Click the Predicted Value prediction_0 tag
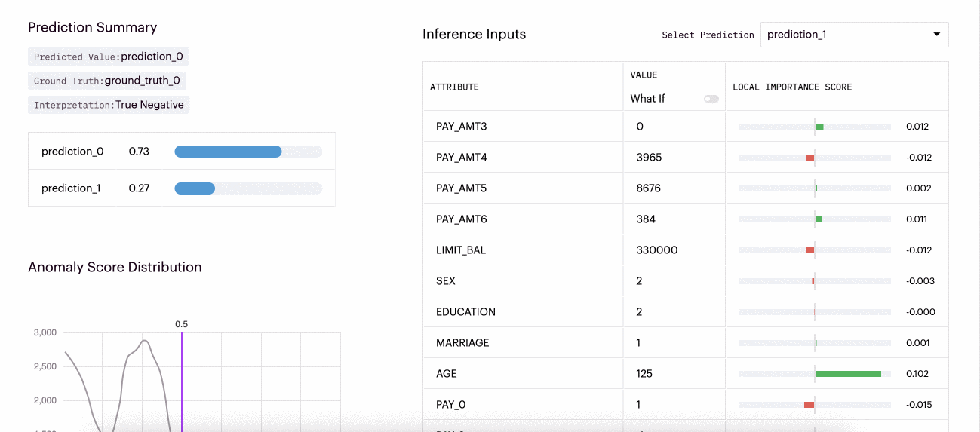 coord(108,57)
